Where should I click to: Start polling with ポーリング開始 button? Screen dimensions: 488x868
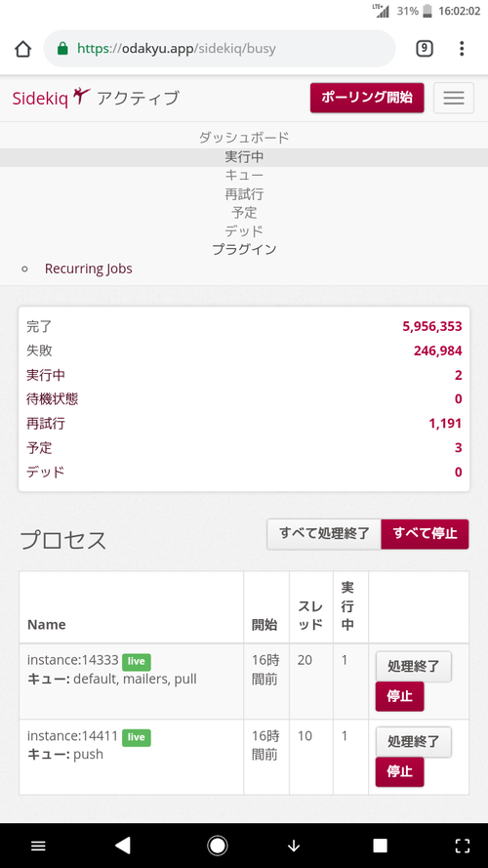coord(367,98)
